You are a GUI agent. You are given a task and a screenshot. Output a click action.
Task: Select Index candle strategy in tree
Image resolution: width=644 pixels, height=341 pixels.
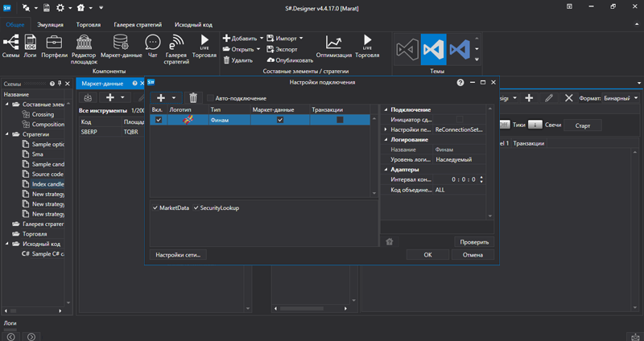click(x=48, y=183)
